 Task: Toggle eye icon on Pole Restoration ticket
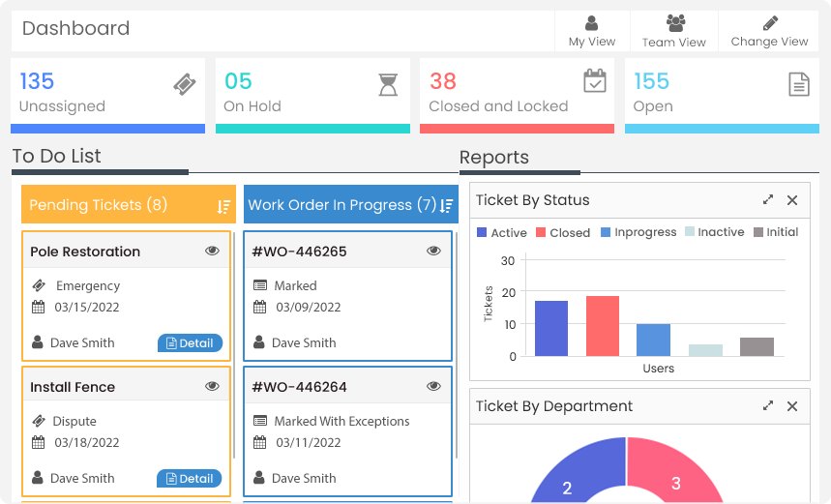(212, 251)
